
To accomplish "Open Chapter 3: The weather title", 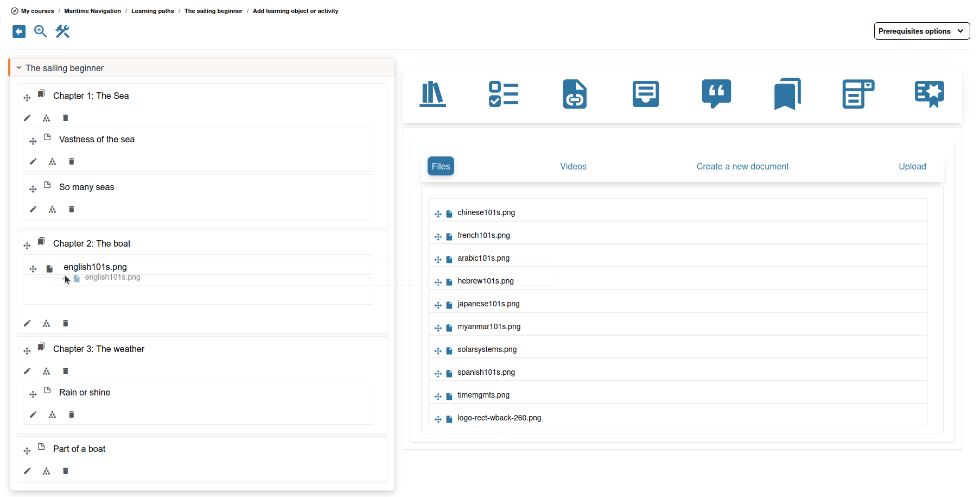I will click(99, 349).
